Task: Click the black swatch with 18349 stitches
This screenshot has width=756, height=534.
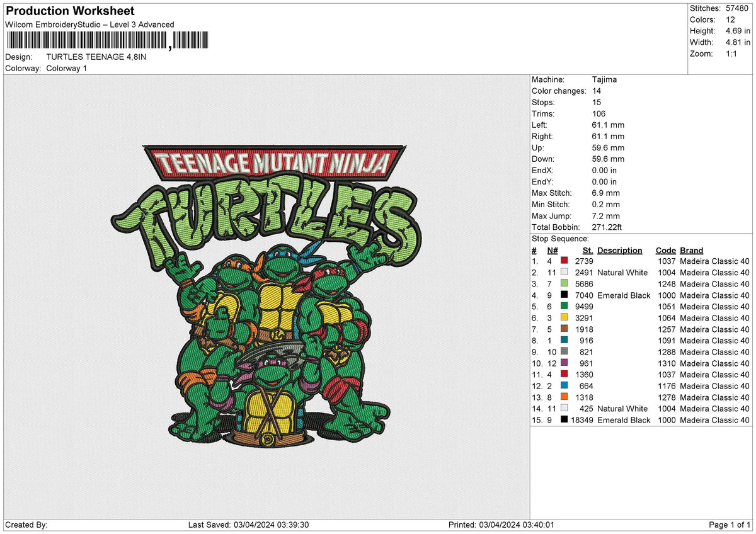Action: pos(564,419)
